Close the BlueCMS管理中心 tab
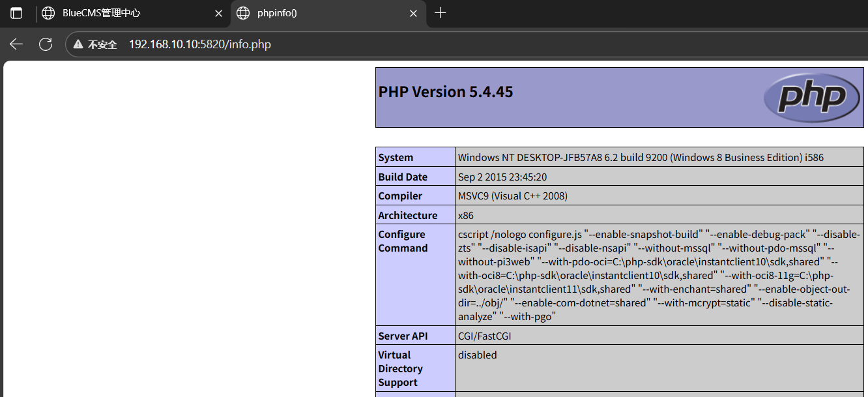The height and width of the screenshot is (397, 868). pos(218,13)
